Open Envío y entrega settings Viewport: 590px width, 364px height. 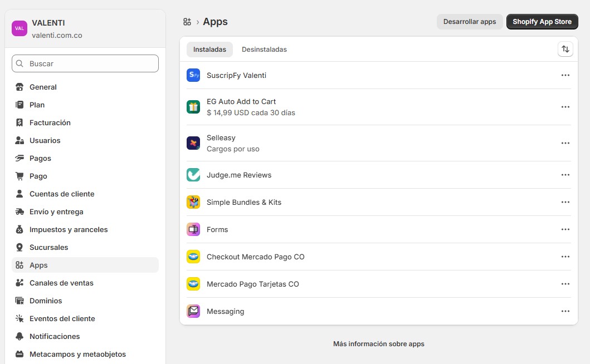(x=85, y=211)
